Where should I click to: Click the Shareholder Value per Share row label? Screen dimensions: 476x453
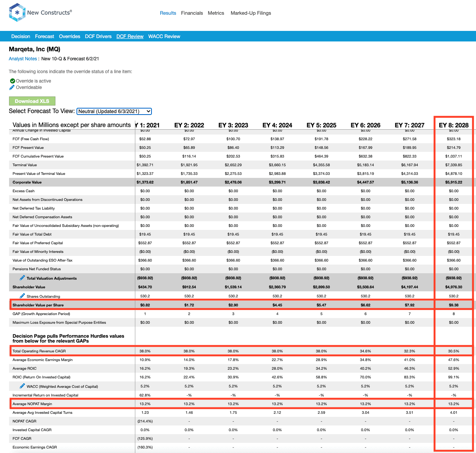tap(38, 305)
